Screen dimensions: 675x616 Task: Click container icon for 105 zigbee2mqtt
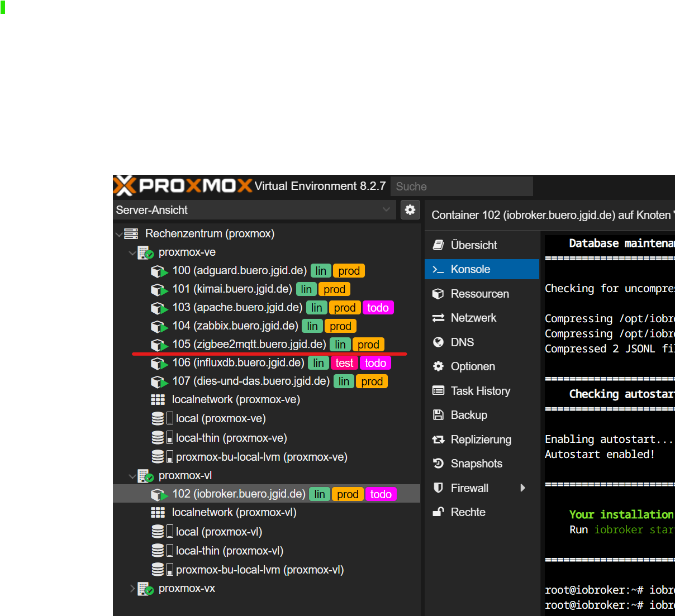(159, 345)
